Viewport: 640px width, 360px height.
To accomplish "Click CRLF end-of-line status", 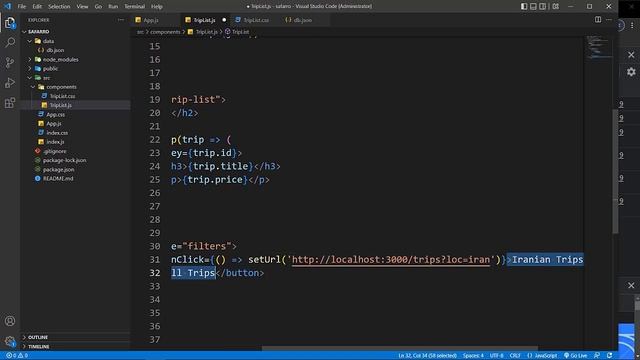I will pos(515,356).
